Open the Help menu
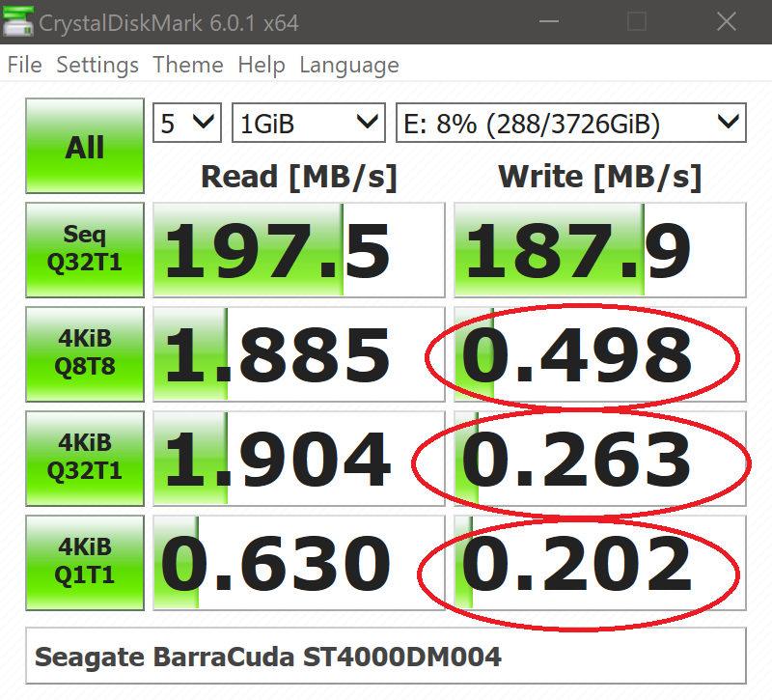Screen dimensions: 772x700 point(262,66)
